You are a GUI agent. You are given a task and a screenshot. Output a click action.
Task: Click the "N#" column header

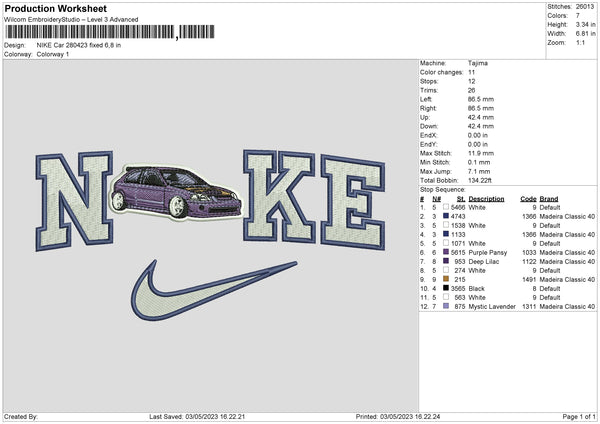point(437,199)
